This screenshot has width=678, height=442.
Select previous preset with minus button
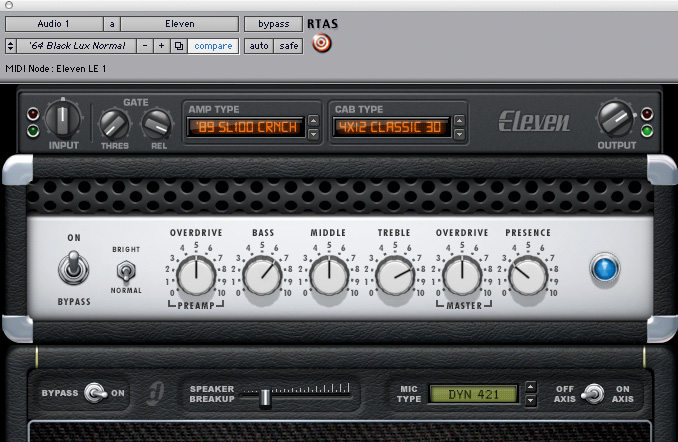click(145, 46)
